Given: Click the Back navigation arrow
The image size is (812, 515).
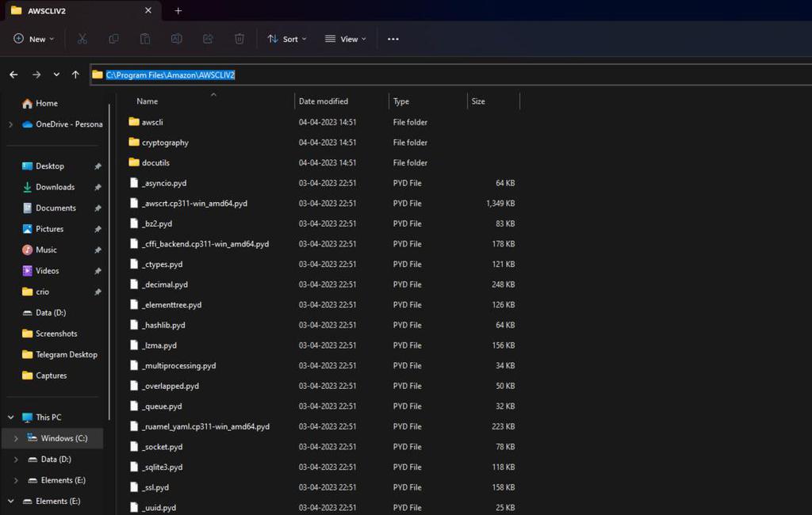Looking at the screenshot, I should coord(13,74).
